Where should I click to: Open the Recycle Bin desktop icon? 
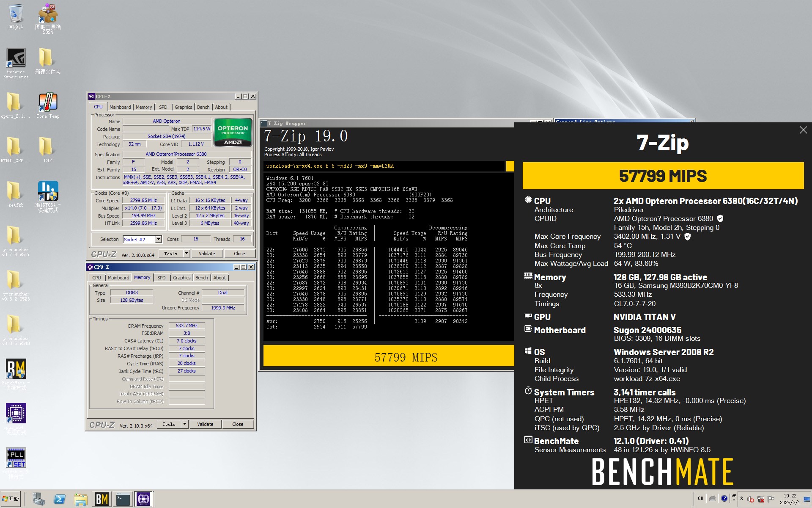pyautogui.click(x=16, y=17)
